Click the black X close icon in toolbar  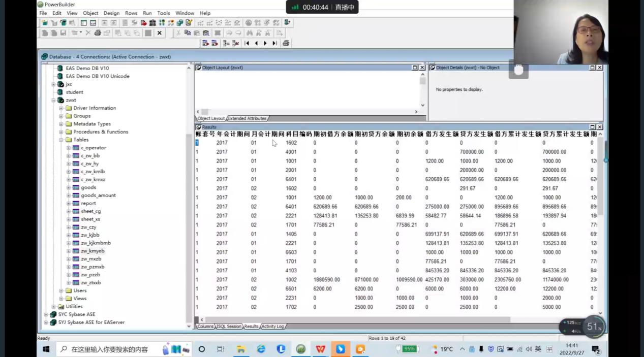[x=159, y=33]
